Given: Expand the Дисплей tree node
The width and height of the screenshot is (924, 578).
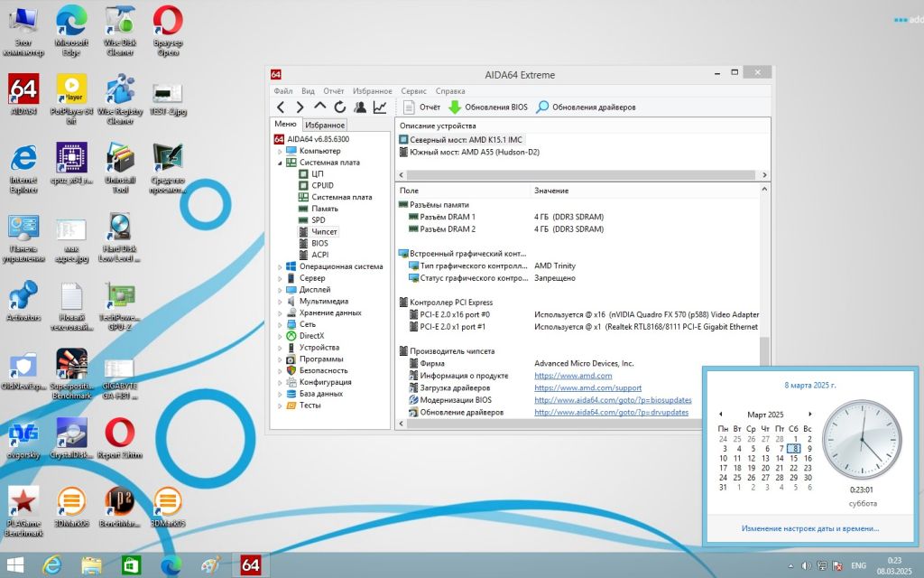Looking at the screenshot, I should click(x=280, y=290).
